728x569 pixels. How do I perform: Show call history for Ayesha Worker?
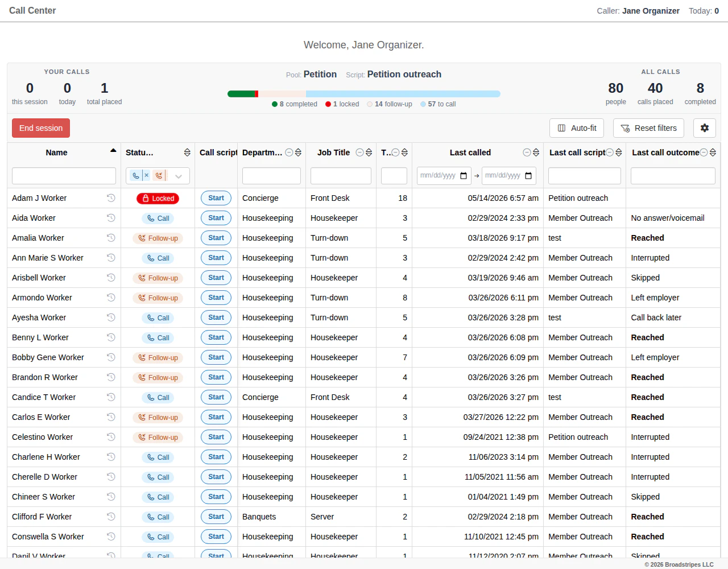(x=111, y=318)
